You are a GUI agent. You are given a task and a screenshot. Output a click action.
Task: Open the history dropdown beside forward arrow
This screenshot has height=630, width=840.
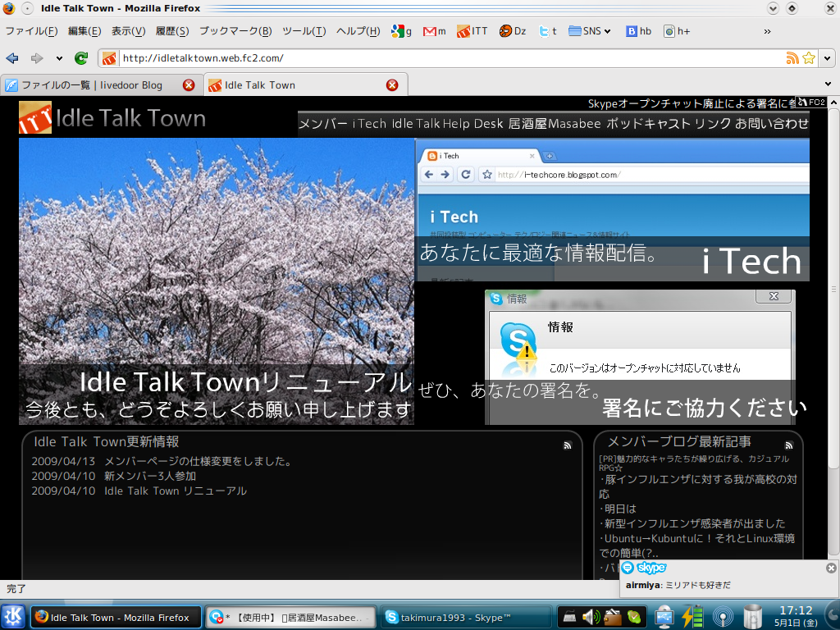click(x=59, y=58)
